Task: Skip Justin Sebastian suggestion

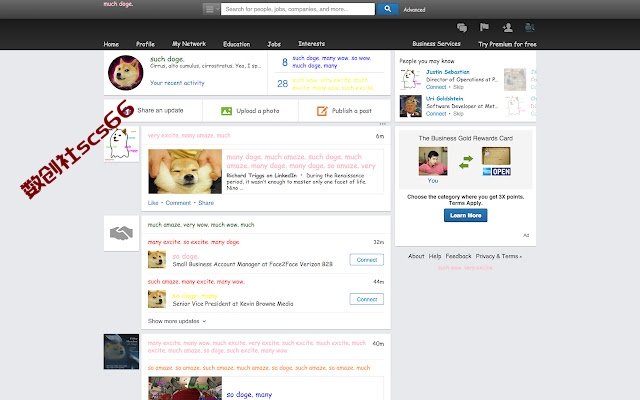Action: click(458, 87)
